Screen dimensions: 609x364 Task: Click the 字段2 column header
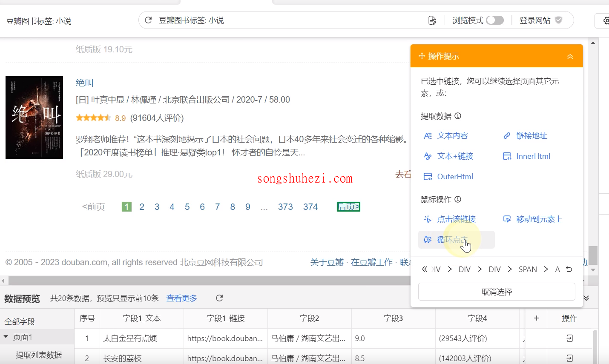click(310, 318)
